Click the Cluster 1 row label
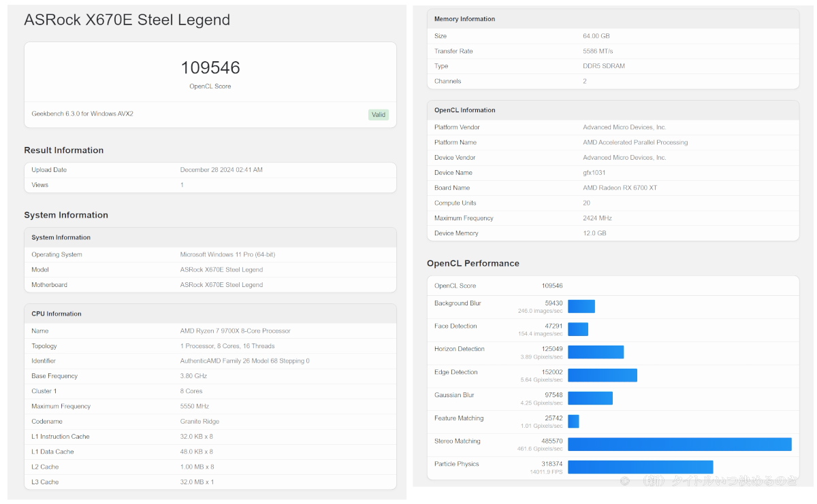The image size is (817, 504). [44, 391]
